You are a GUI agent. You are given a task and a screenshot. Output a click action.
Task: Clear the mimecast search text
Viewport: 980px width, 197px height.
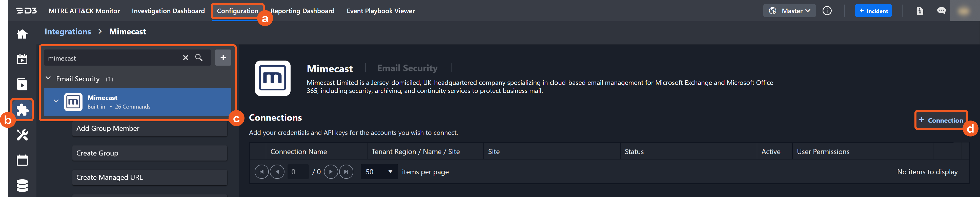pos(185,58)
